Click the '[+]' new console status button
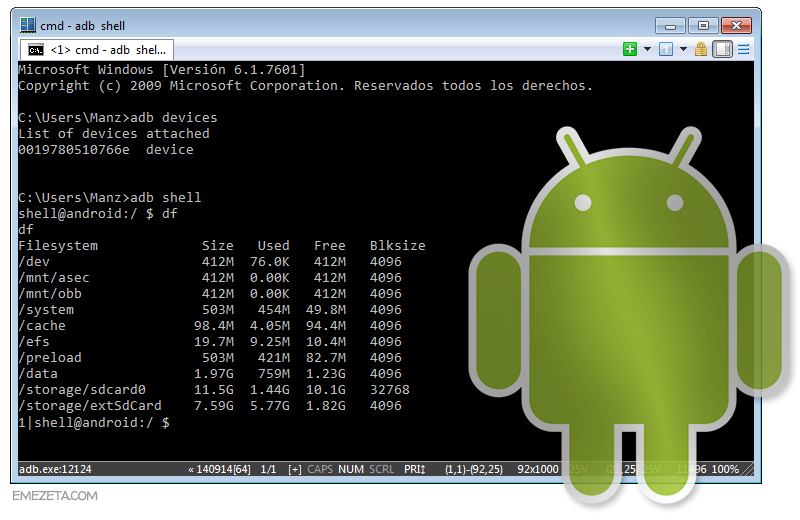Screen dimensions: 800x520 coord(294,469)
